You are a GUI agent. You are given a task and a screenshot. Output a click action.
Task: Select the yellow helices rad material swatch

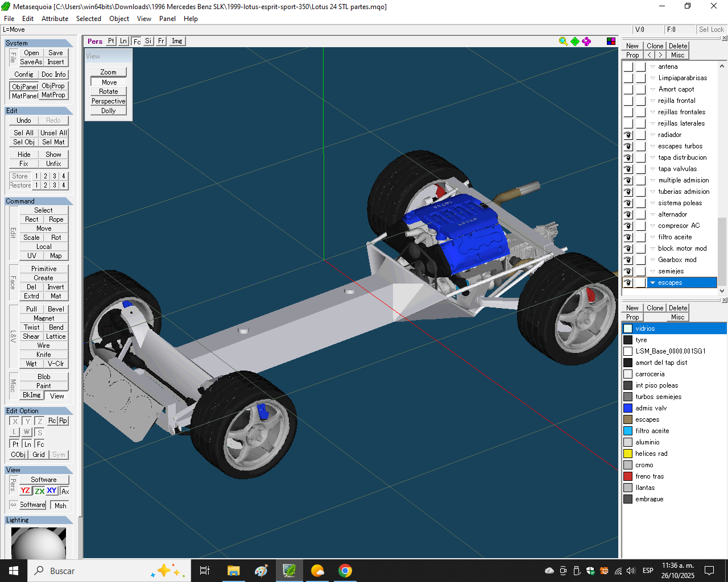(628, 454)
